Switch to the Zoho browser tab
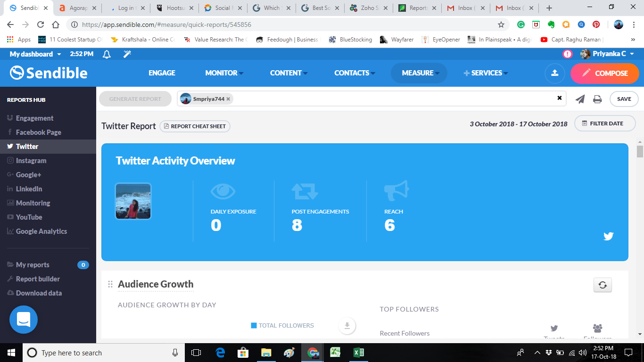Image resolution: width=644 pixels, height=362 pixels. [x=368, y=8]
